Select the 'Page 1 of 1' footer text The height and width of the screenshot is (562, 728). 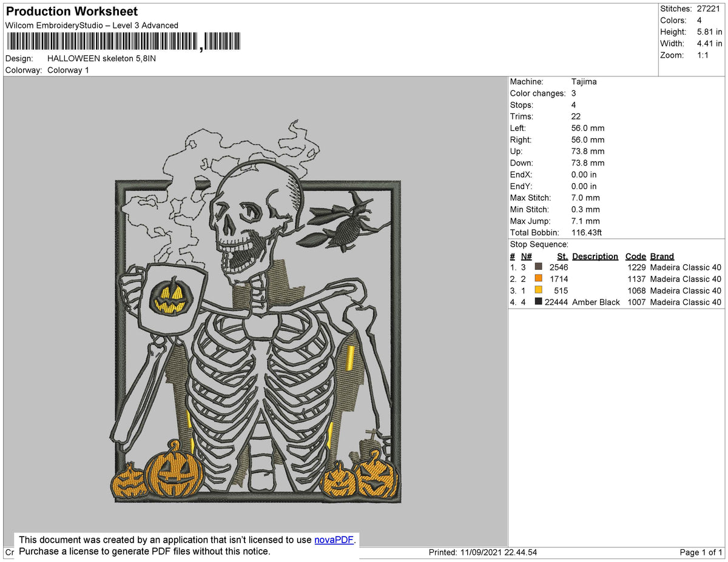(701, 552)
